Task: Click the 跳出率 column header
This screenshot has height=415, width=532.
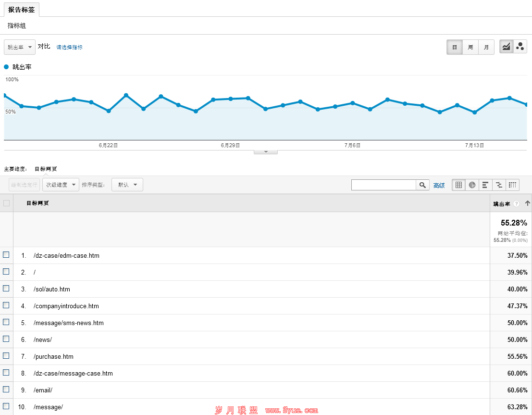Action: coord(501,204)
